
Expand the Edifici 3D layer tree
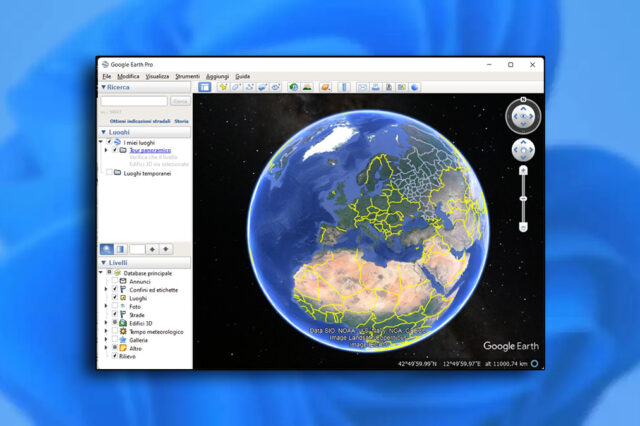108,323
